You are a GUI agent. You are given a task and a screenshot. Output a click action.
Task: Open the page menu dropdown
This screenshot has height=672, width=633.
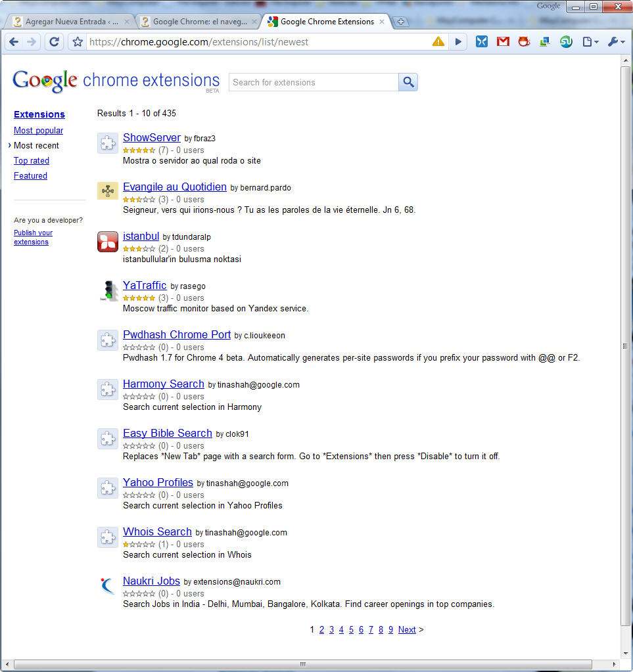point(590,41)
